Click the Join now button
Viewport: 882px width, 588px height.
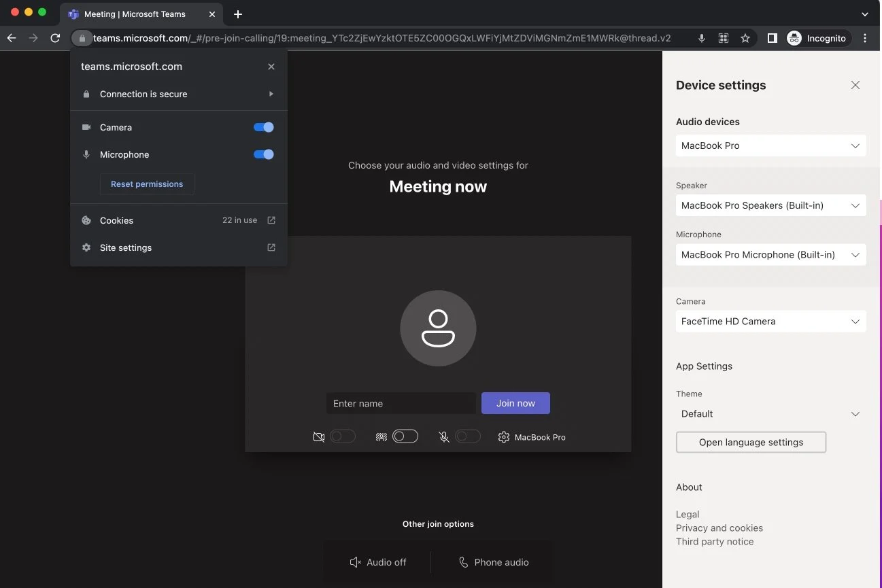[515, 402]
